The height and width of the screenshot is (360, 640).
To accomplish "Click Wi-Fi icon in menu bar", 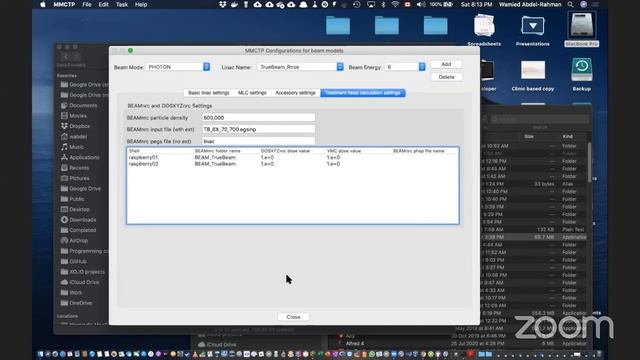I will coord(395,4).
